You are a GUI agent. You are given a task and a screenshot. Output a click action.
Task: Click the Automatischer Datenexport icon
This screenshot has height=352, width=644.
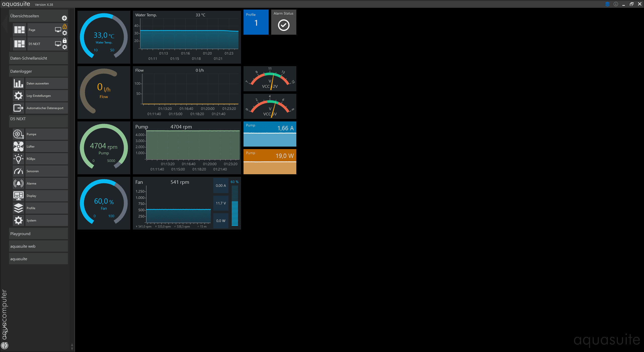[18, 108]
